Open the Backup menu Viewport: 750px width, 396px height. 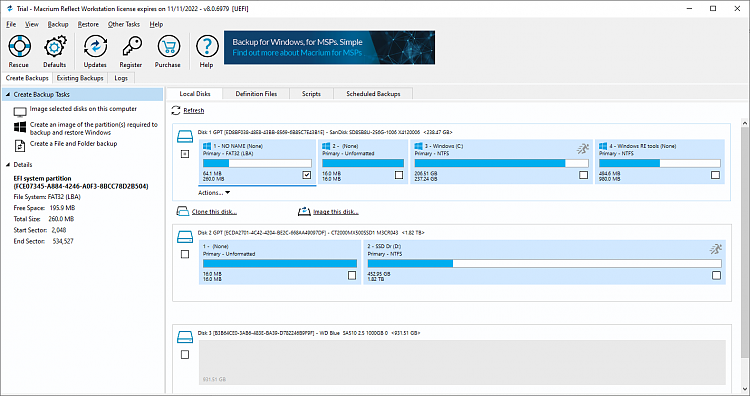(x=58, y=24)
